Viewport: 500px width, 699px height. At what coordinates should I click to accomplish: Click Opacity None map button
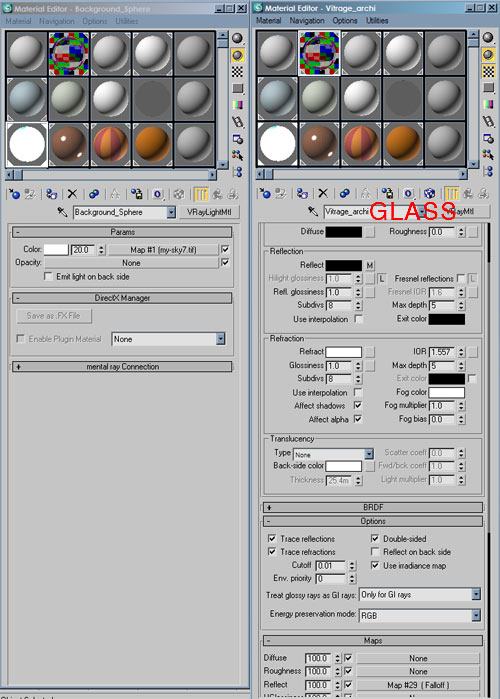pyautogui.click(x=131, y=263)
